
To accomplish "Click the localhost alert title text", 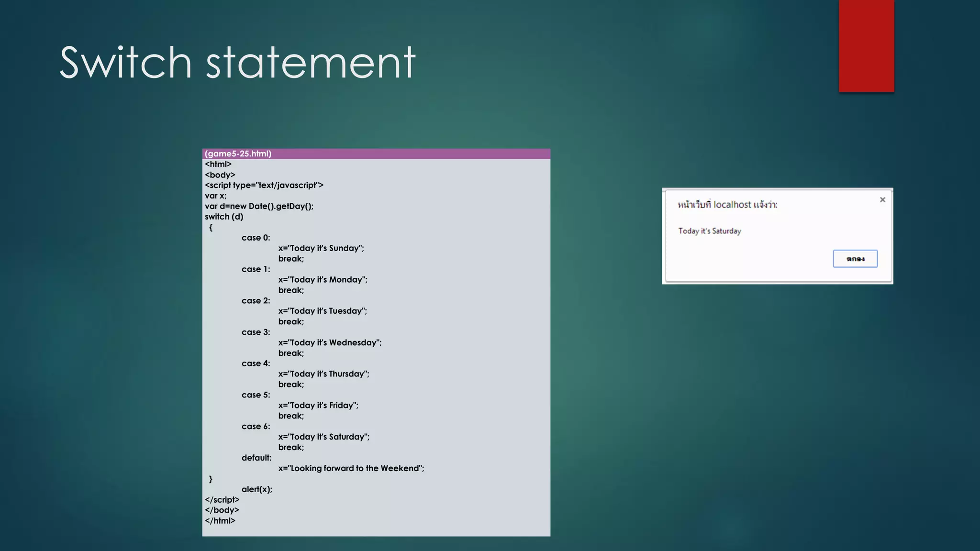I will pyautogui.click(x=727, y=205).
